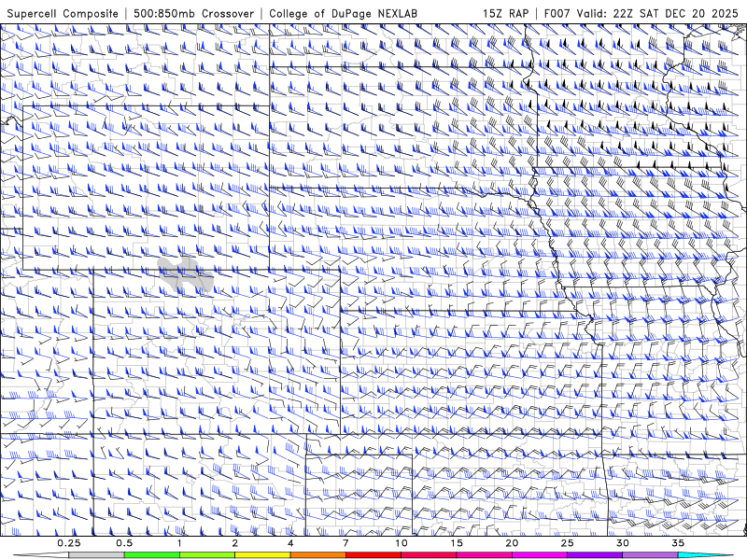Click the Supercell Composite title text

tap(63, 13)
